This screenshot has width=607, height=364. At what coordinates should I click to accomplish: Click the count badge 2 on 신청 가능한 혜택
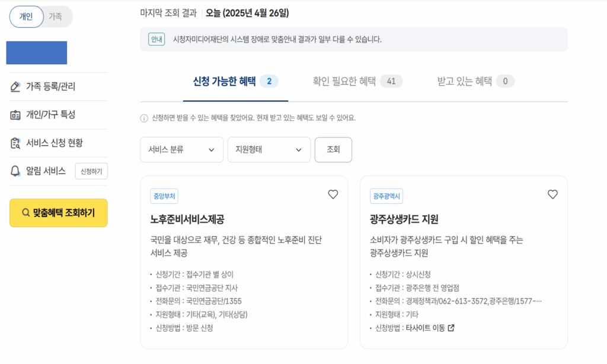(269, 81)
